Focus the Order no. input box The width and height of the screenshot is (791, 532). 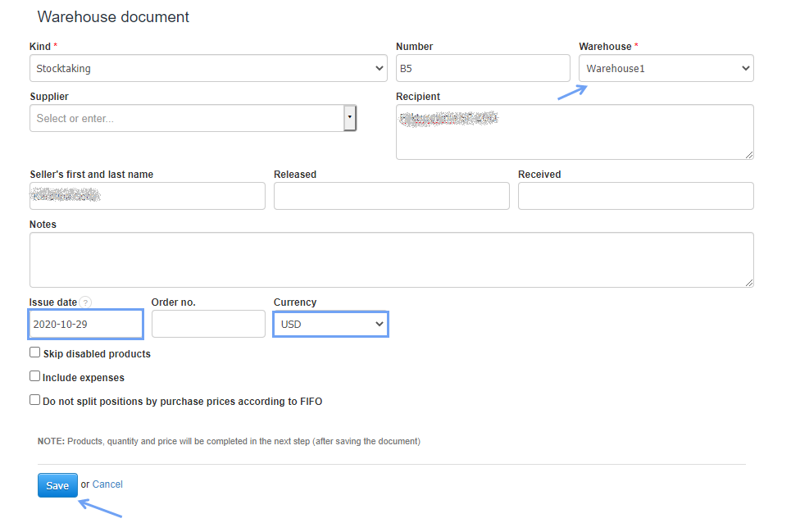[x=208, y=325]
